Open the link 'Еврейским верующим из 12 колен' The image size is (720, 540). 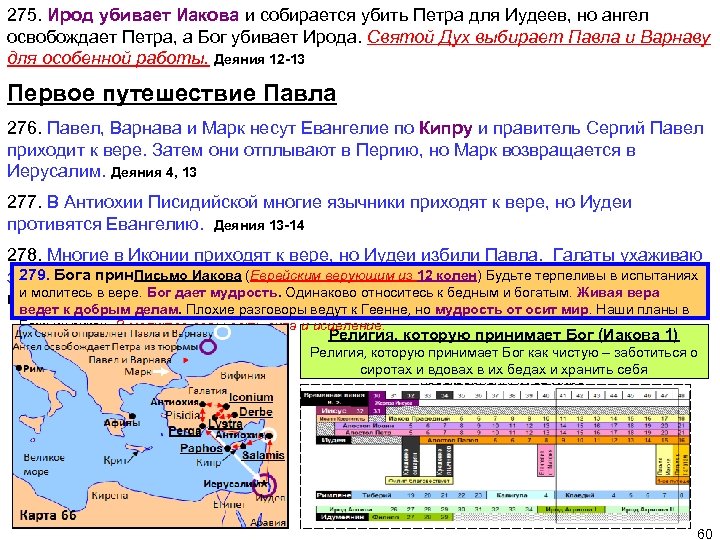pyautogui.click(x=363, y=276)
